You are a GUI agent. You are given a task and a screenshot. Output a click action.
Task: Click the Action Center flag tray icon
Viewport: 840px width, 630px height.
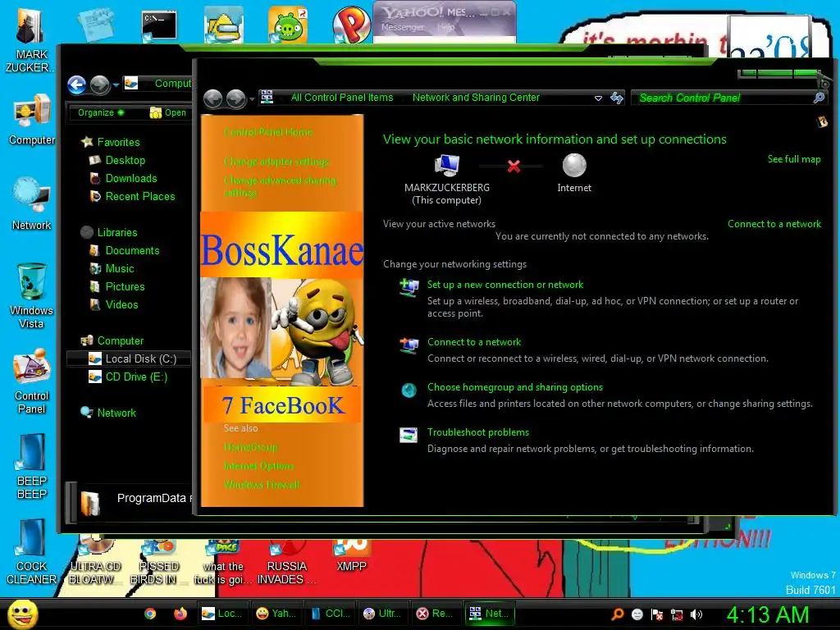point(657,614)
